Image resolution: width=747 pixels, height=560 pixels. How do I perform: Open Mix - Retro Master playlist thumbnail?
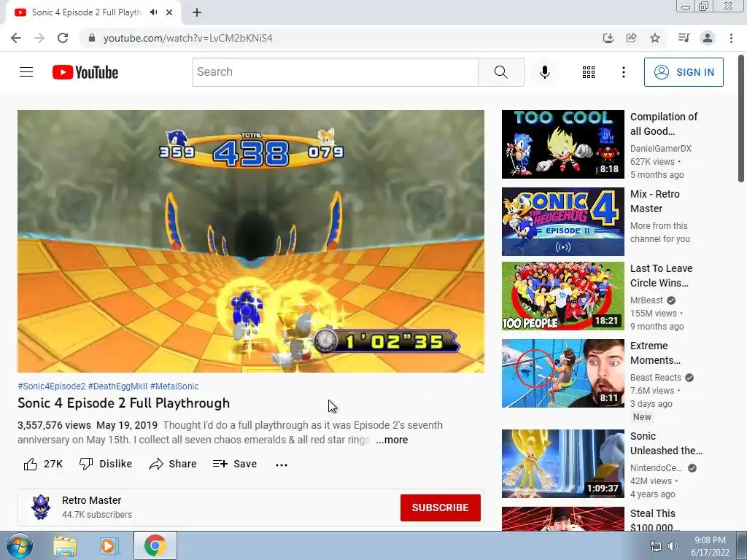562,222
